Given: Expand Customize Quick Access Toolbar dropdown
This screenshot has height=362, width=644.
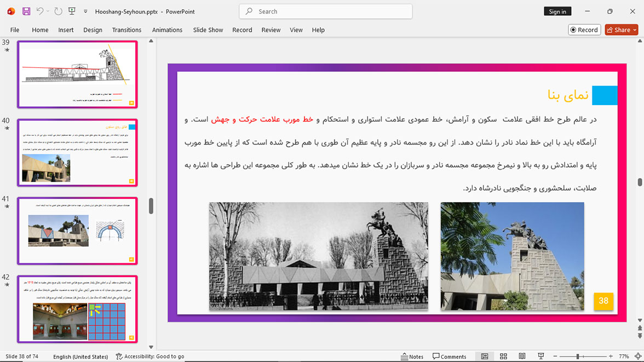Looking at the screenshot, I should pyautogui.click(x=85, y=12).
